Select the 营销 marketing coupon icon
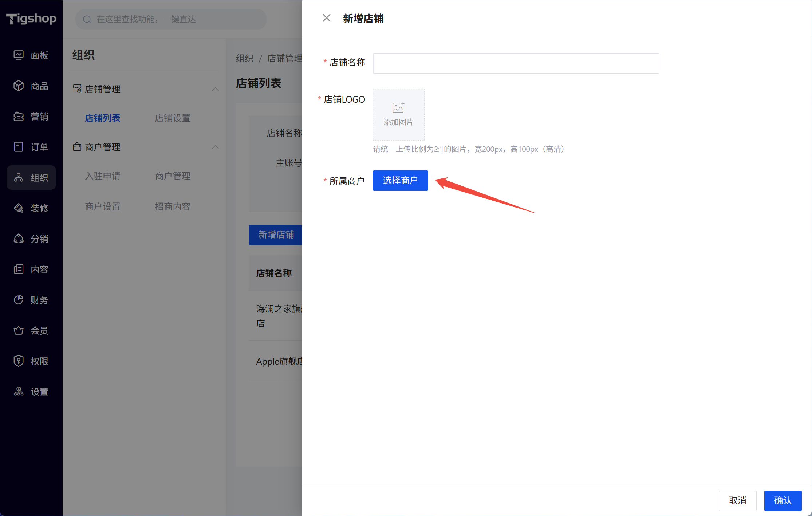Image resolution: width=812 pixels, height=516 pixels. [19, 116]
